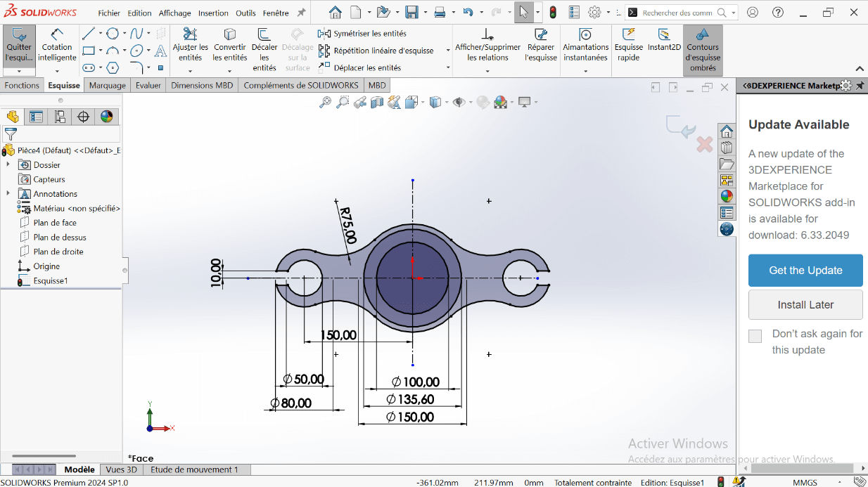This screenshot has width=868, height=487.
Task: Click the Rechercher des commandes search field
Action: 677,13
